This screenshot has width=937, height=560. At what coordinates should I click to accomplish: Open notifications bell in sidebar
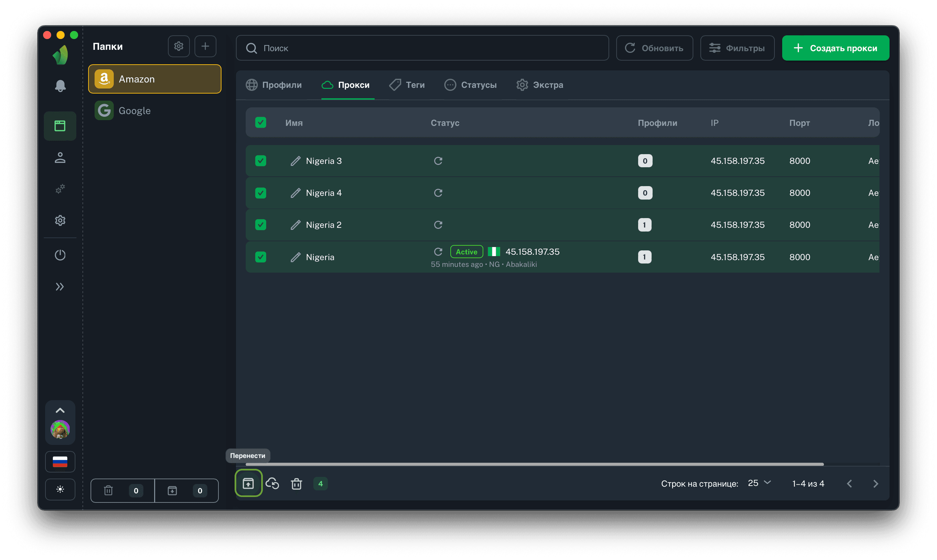(60, 86)
